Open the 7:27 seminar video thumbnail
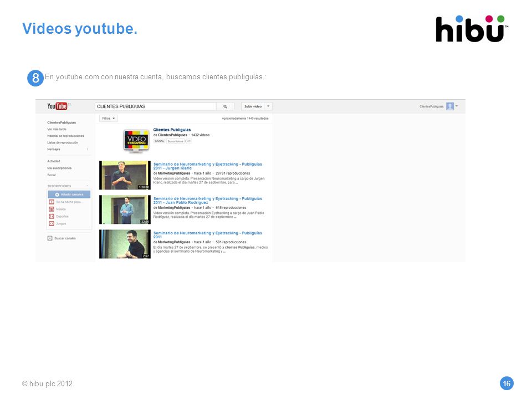This screenshot has width=532, height=399. (125, 244)
